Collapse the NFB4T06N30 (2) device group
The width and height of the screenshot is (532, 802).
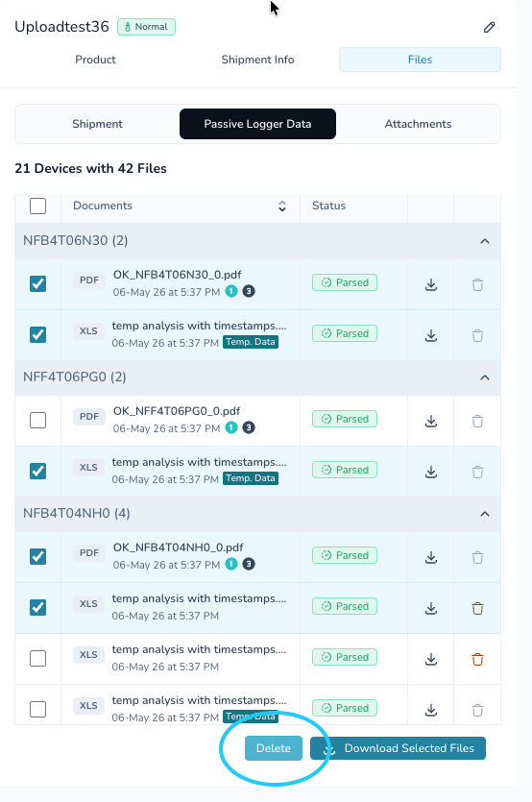pos(484,241)
